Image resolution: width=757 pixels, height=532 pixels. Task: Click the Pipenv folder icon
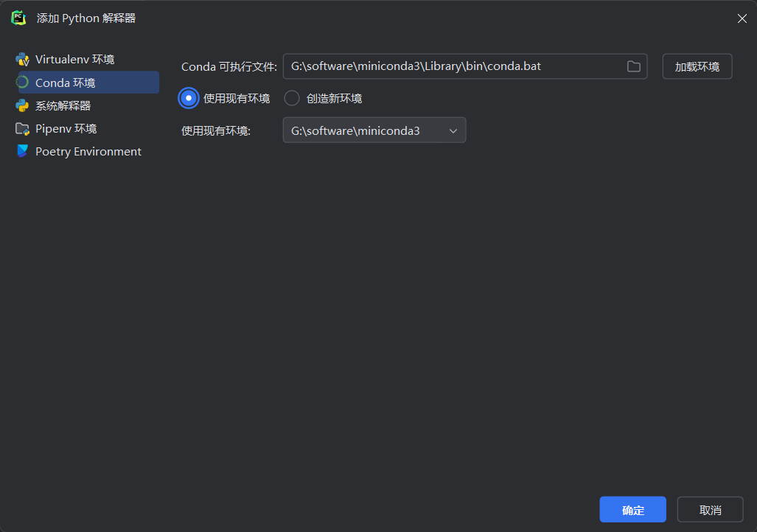pos(22,128)
